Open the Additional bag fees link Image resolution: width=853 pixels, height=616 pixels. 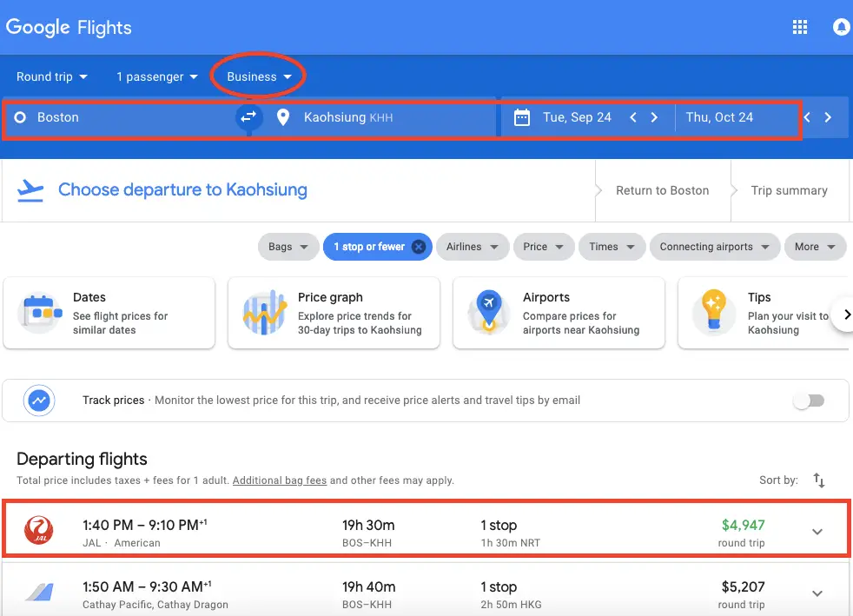click(280, 480)
